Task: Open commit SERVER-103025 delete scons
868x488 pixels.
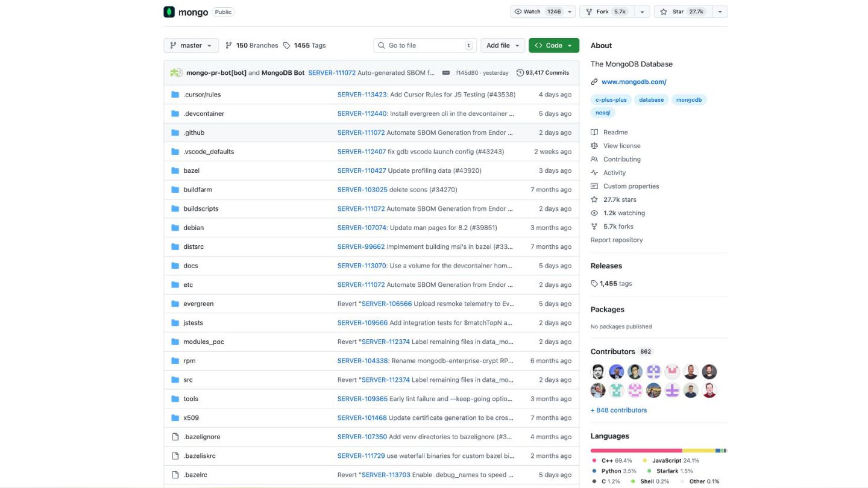Action: click(x=397, y=190)
